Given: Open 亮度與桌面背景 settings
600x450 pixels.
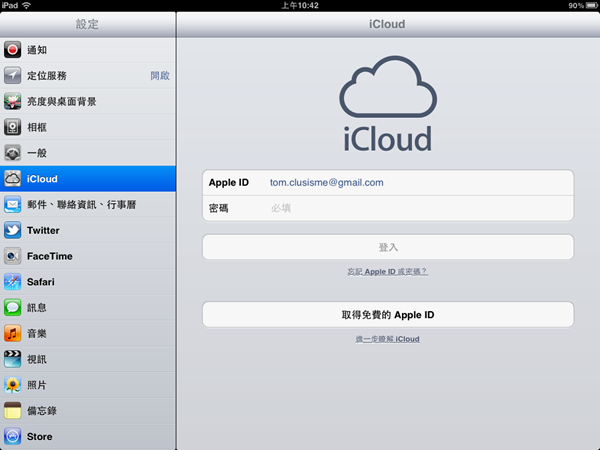Looking at the screenshot, I should 88,101.
